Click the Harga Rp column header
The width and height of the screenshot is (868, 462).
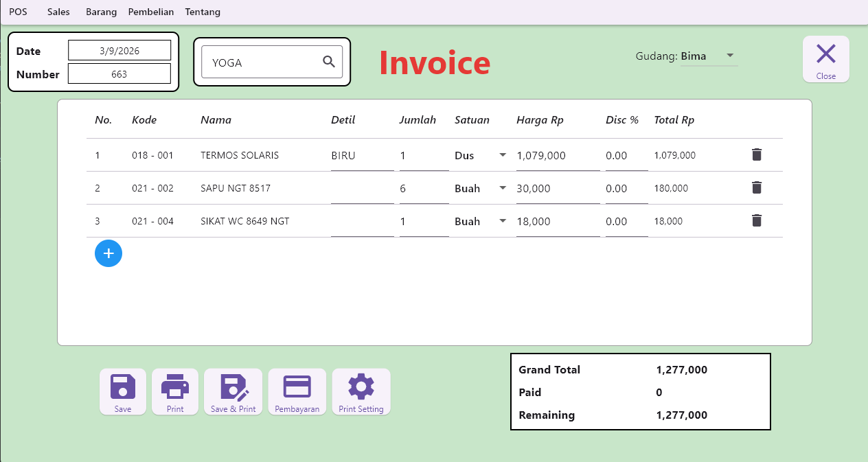pos(540,119)
